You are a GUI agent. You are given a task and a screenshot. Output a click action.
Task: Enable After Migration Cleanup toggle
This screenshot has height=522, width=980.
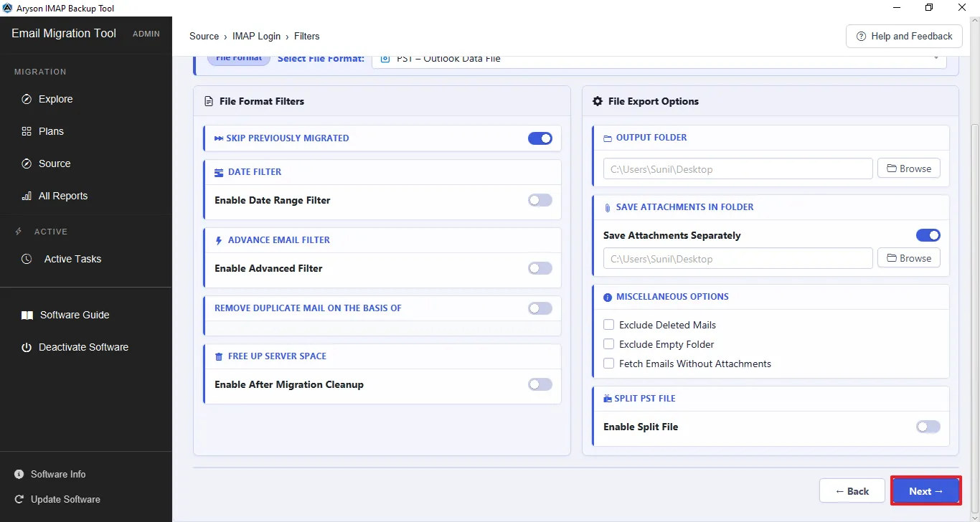pos(540,384)
